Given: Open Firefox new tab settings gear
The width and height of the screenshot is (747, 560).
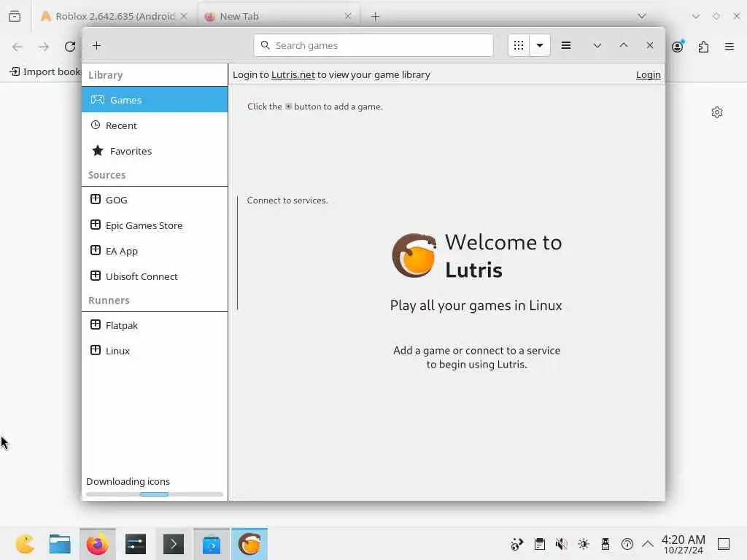Looking at the screenshot, I should tap(717, 112).
